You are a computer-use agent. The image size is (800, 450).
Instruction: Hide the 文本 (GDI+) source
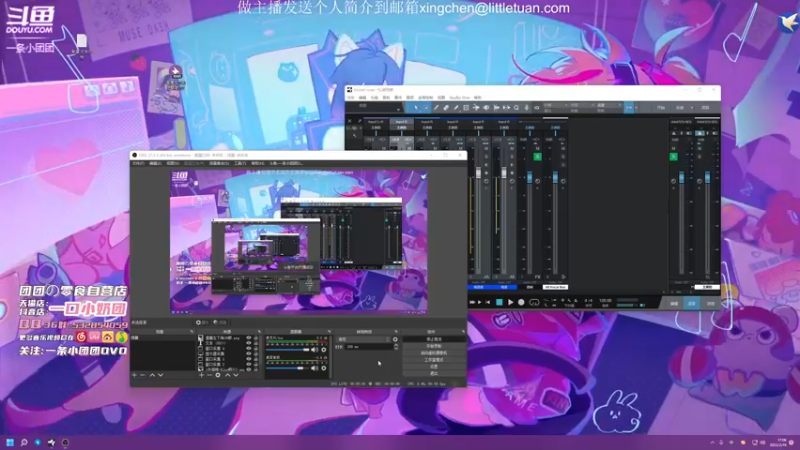248,343
